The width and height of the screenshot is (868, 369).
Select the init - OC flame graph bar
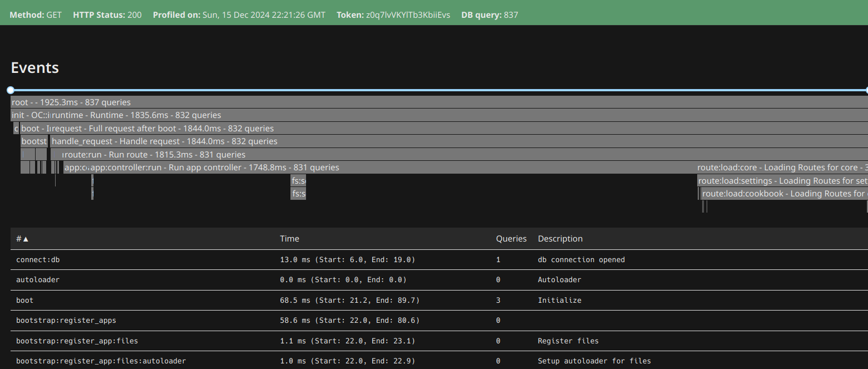click(30, 115)
